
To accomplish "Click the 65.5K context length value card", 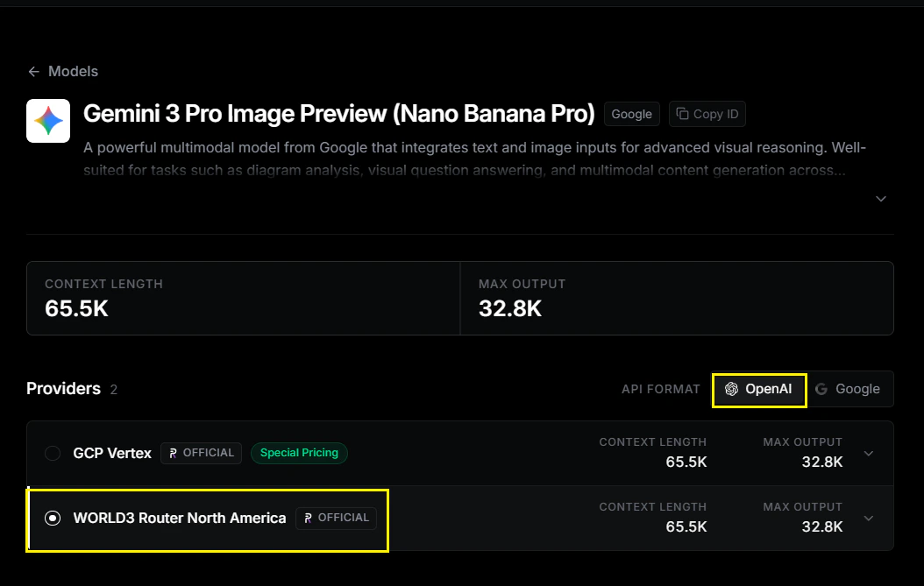I will pos(244,299).
